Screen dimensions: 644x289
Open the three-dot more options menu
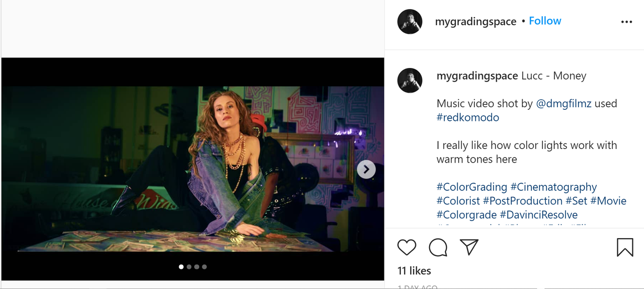click(626, 22)
